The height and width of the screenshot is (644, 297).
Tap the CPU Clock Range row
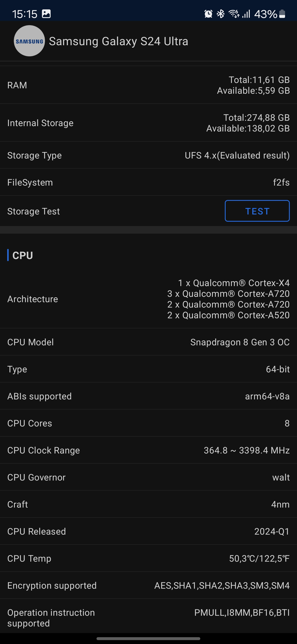click(x=148, y=450)
